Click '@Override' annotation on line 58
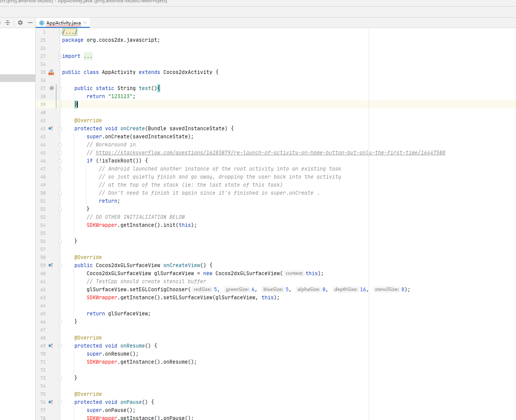 88,257
